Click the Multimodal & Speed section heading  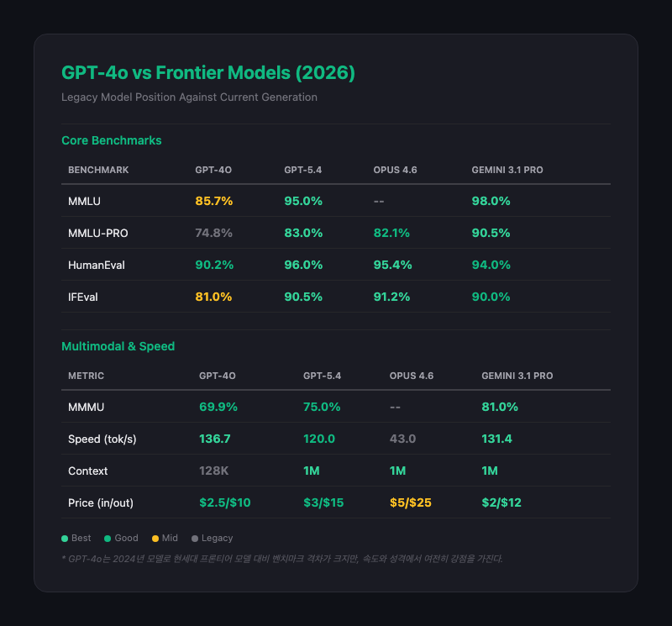tap(118, 345)
